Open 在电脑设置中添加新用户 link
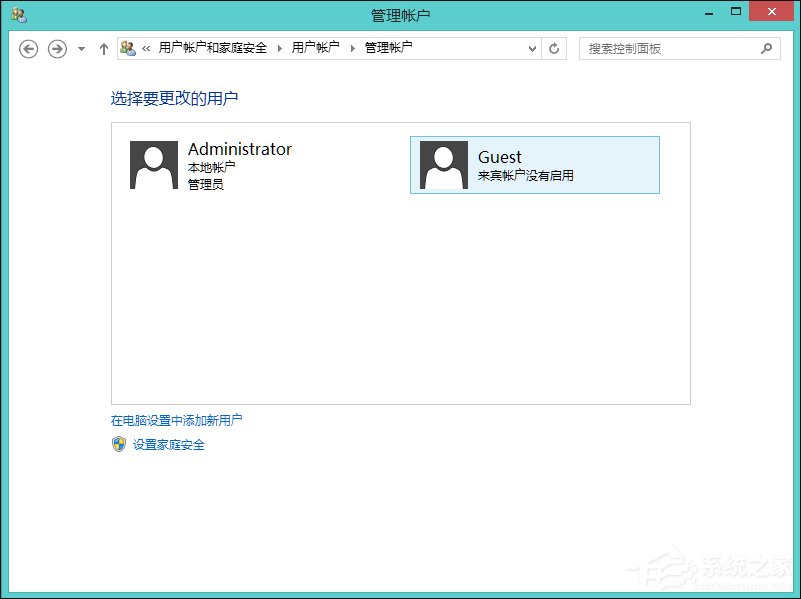The width and height of the screenshot is (801, 599). (x=176, y=419)
